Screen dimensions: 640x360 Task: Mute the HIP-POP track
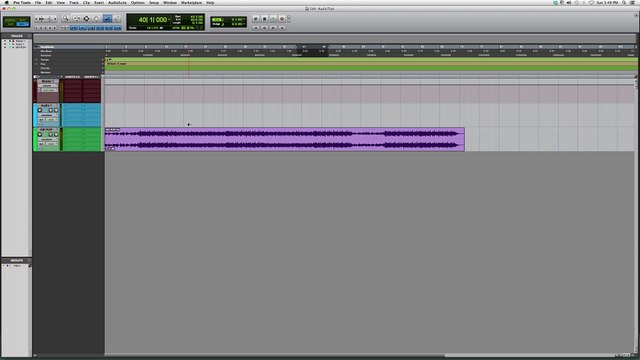pos(56,134)
